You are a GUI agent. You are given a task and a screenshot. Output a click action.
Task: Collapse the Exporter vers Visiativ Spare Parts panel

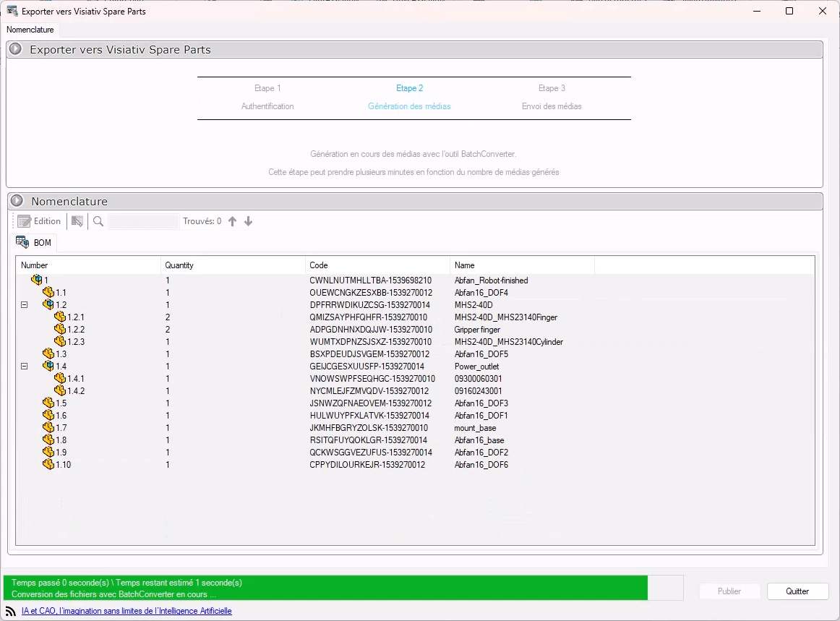click(x=15, y=50)
